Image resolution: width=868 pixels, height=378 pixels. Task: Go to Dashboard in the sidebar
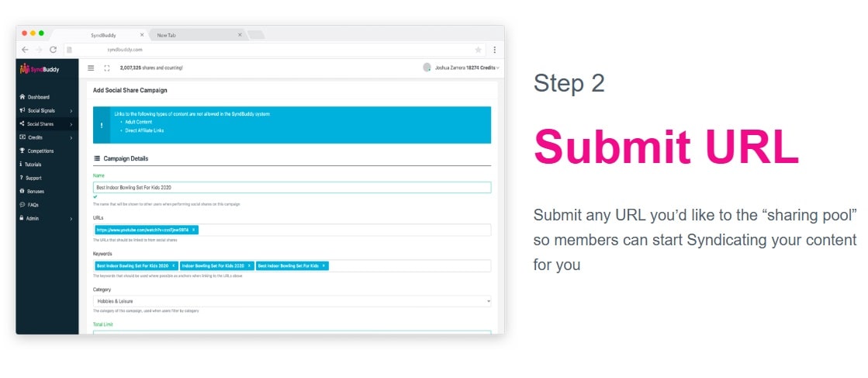coord(39,97)
